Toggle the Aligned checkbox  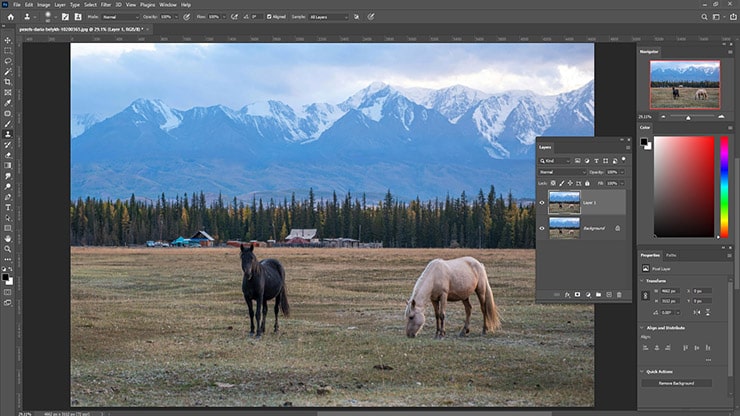point(269,17)
